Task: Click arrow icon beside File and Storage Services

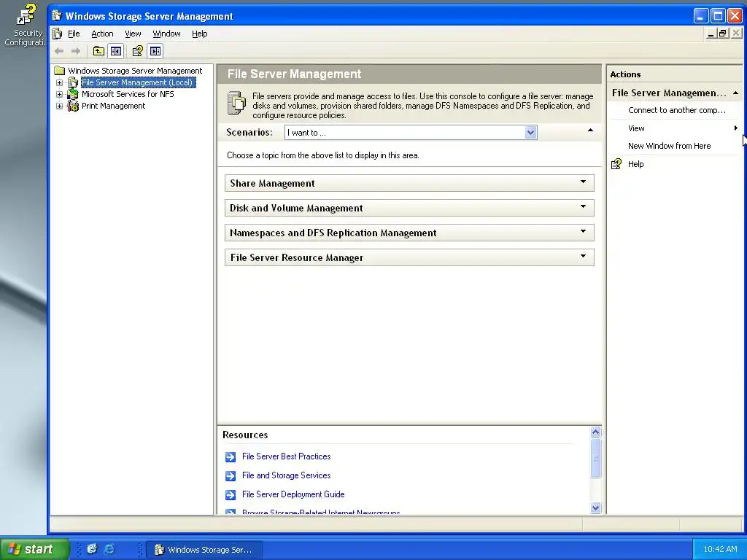Action: coord(231,475)
